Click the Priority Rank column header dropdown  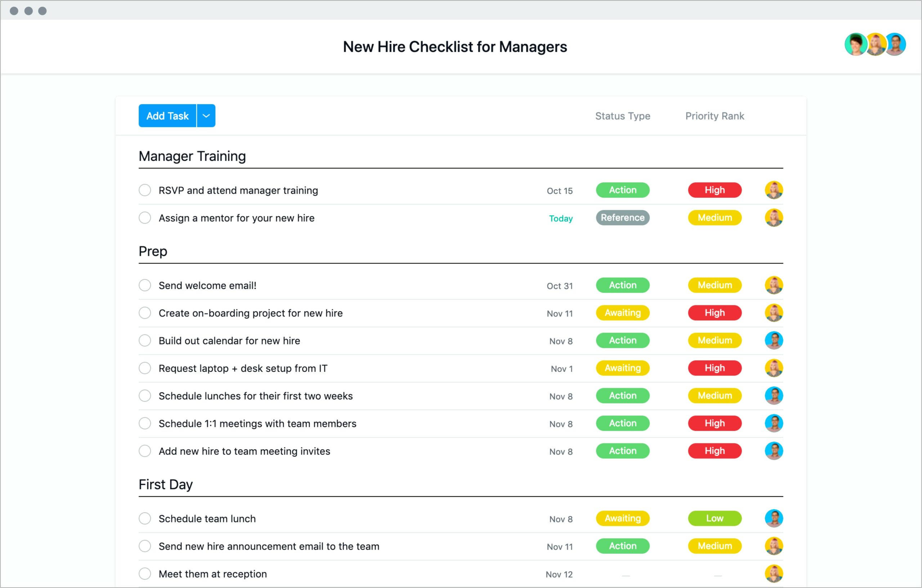714,115
